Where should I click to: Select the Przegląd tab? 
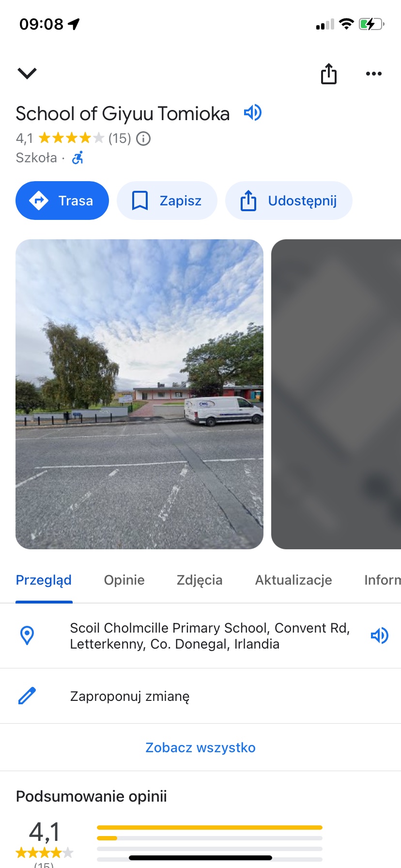click(x=44, y=580)
